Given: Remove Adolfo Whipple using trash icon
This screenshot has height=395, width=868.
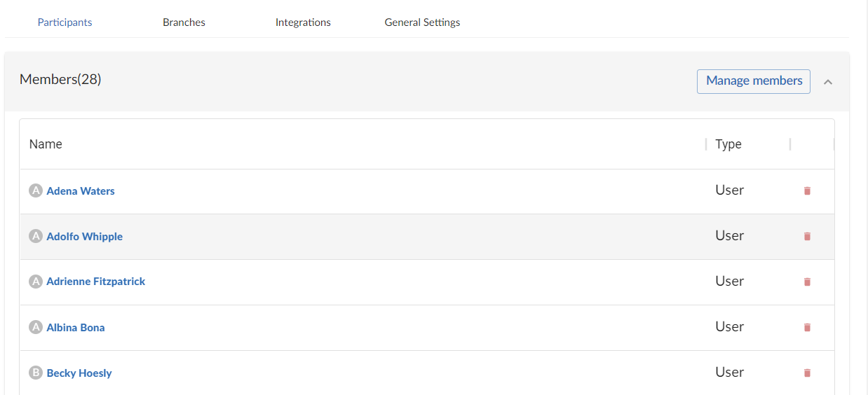Looking at the screenshot, I should [807, 237].
